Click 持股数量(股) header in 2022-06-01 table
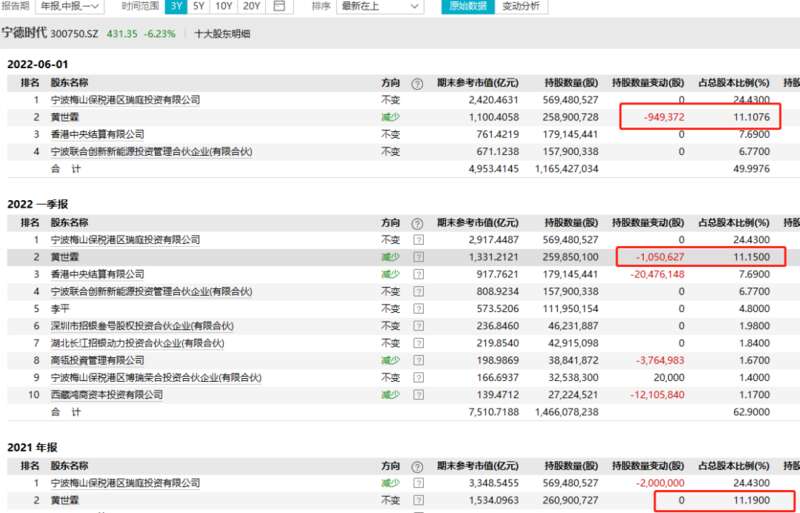Image resolution: width=800 pixels, height=513 pixels. coord(571,83)
